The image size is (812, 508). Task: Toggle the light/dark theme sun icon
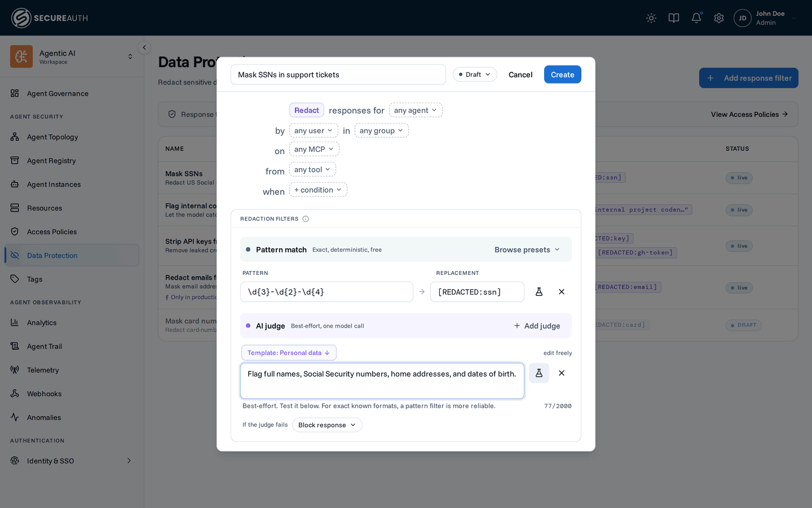point(651,18)
